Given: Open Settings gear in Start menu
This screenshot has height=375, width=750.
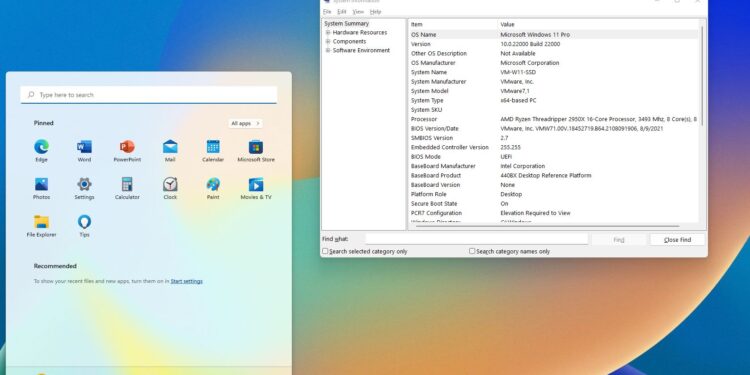Looking at the screenshot, I should pyautogui.click(x=84, y=184).
